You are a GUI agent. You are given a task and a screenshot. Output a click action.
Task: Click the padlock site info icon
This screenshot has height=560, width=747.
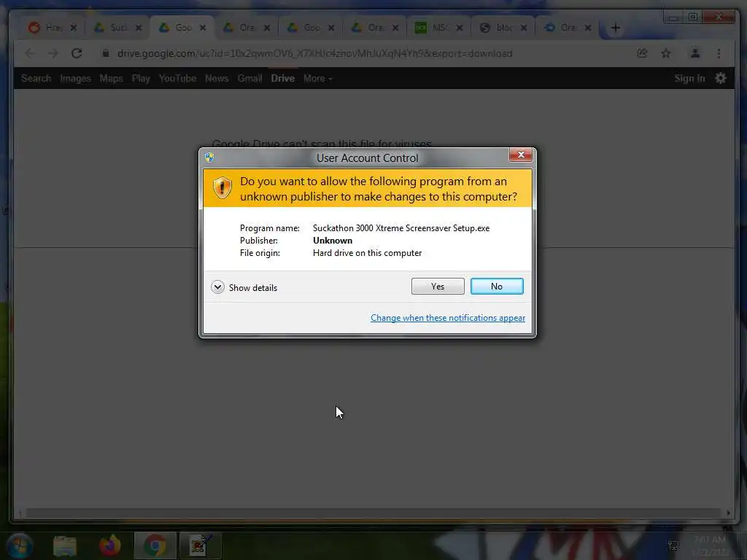point(106,53)
